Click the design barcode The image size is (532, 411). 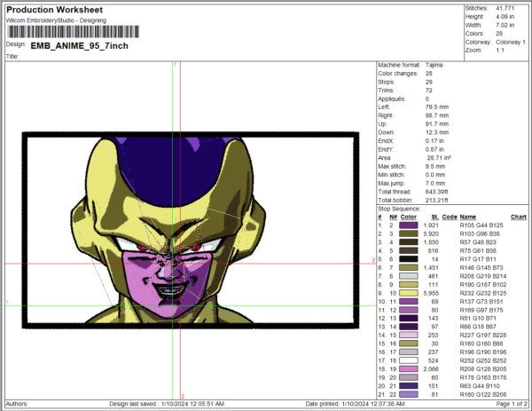73,32
